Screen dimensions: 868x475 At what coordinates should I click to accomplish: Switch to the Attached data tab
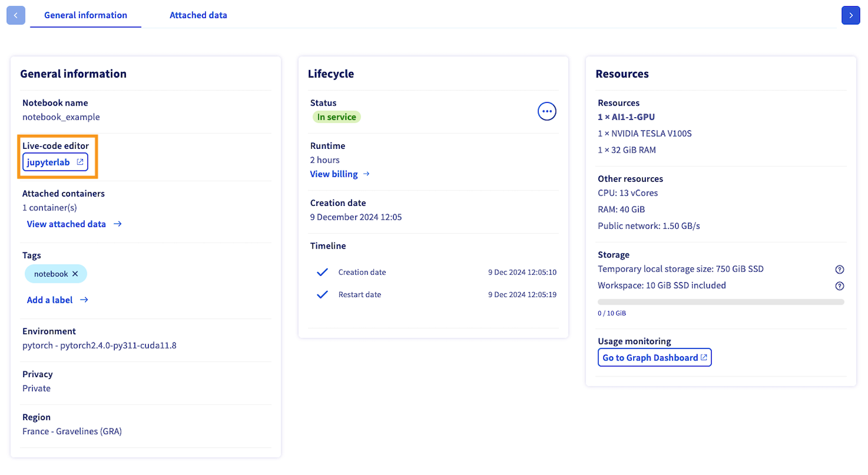click(x=198, y=16)
